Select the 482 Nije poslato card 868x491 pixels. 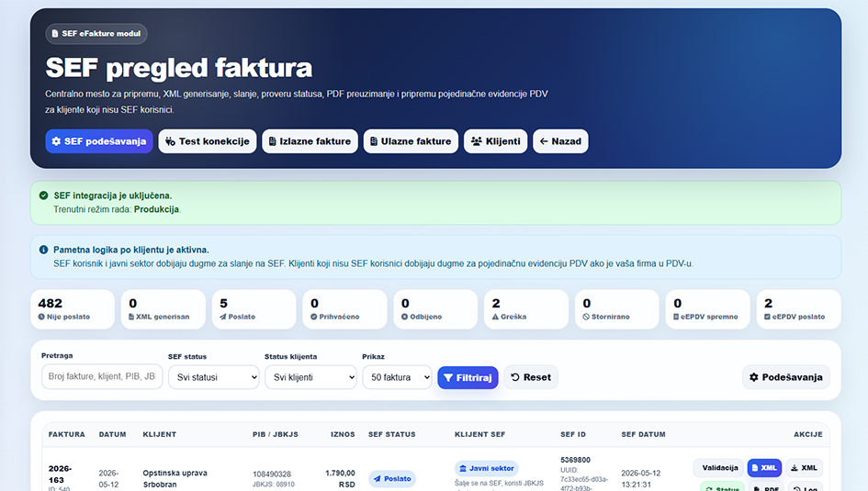pyautogui.click(x=73, y=309)
